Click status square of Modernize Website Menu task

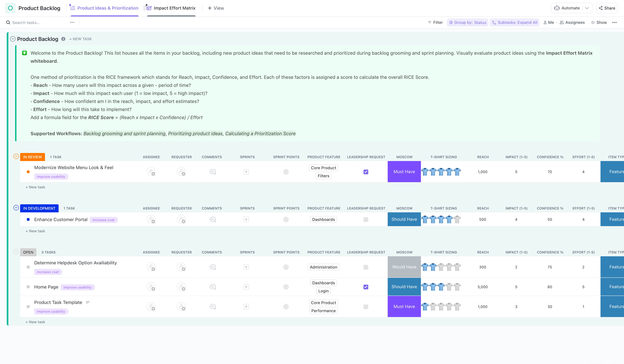[x=28, y=172]
